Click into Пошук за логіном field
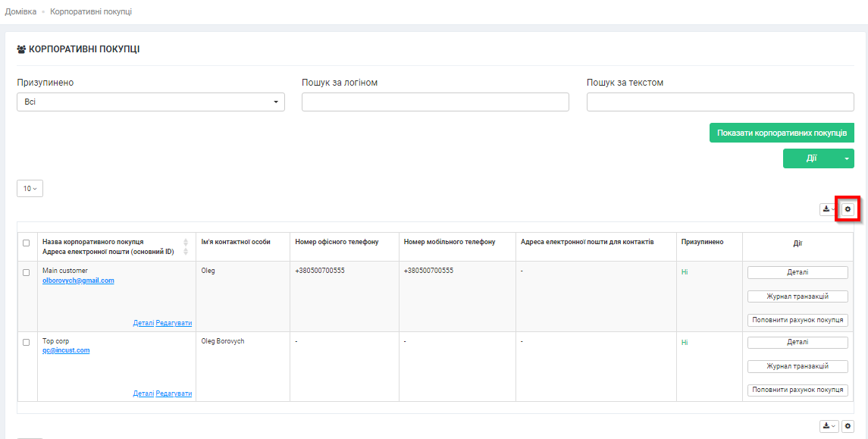Screen dimensions: 868x439 coord(435,102)
